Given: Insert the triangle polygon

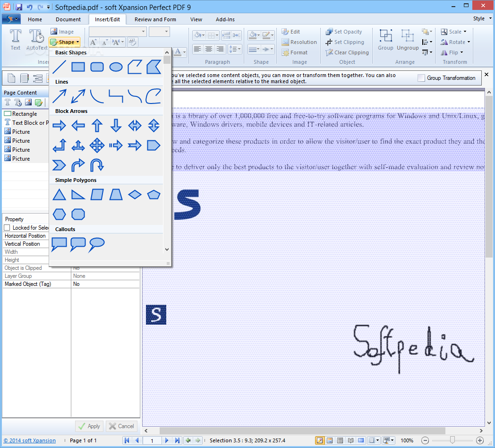Looking at the screenshot, I should pos(60,195).
